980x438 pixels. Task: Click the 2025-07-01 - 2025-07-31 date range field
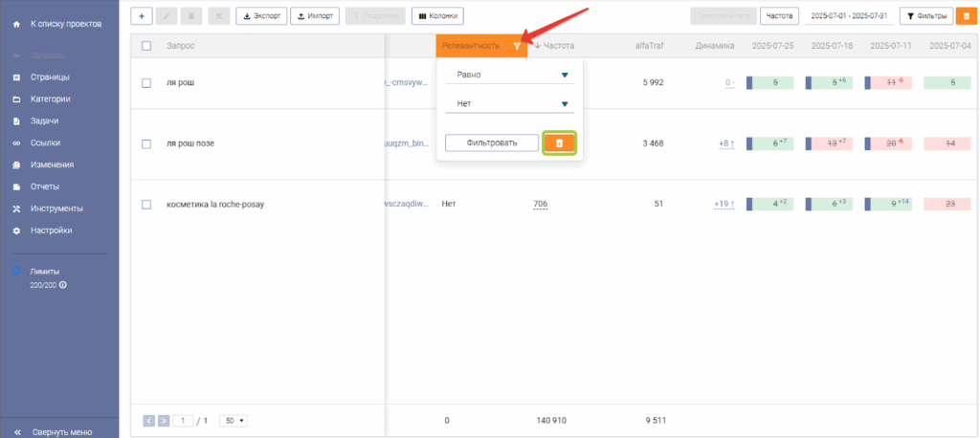point(849,16)
